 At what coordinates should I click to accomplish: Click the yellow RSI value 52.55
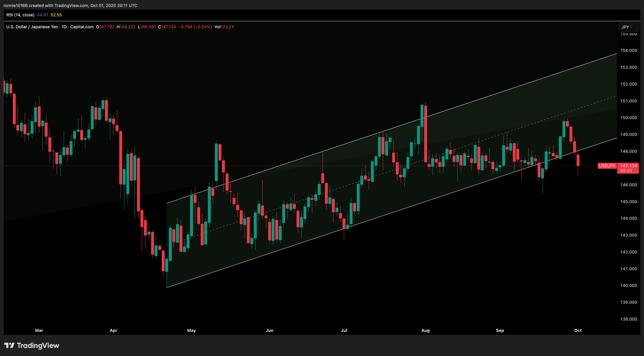[x=56, y=15]
